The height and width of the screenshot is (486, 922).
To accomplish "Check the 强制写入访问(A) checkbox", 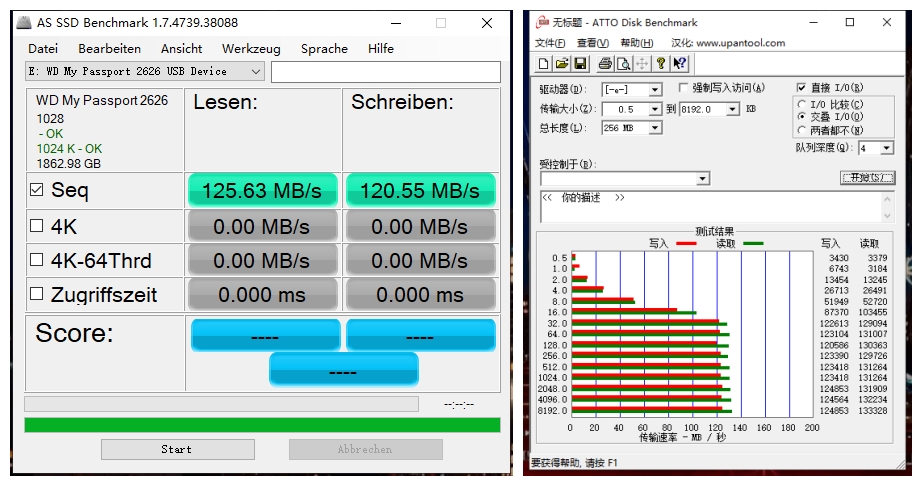I will 683,88.
